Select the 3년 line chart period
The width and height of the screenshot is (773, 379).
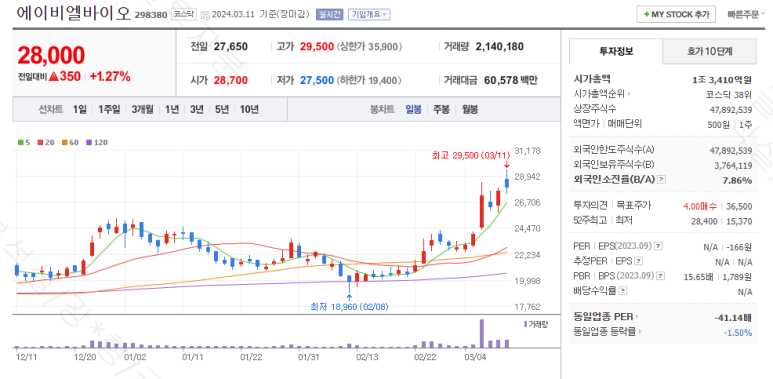coord(196,109)
